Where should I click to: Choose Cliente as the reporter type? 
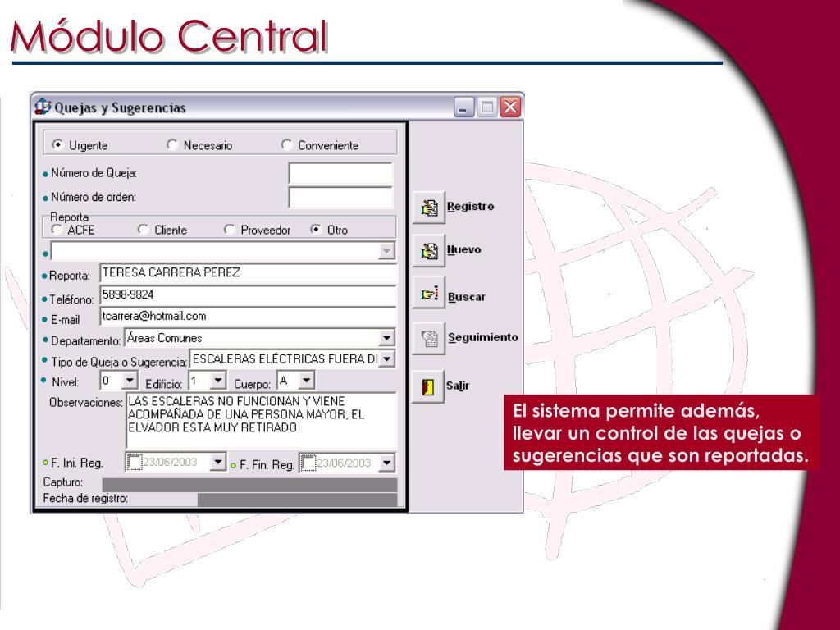pyautogui.click(x=143, y=230)
